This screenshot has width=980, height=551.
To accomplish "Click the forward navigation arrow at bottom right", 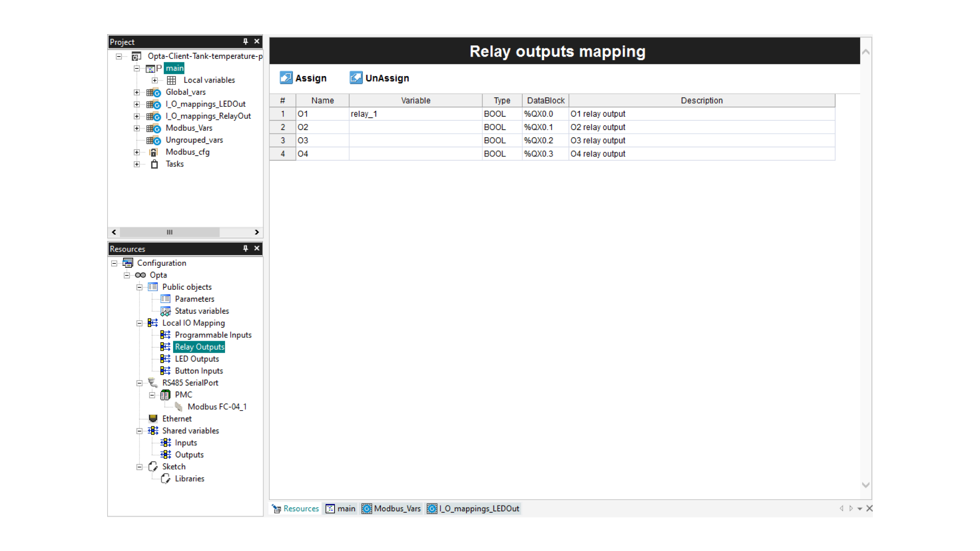I will click(851, 508).
